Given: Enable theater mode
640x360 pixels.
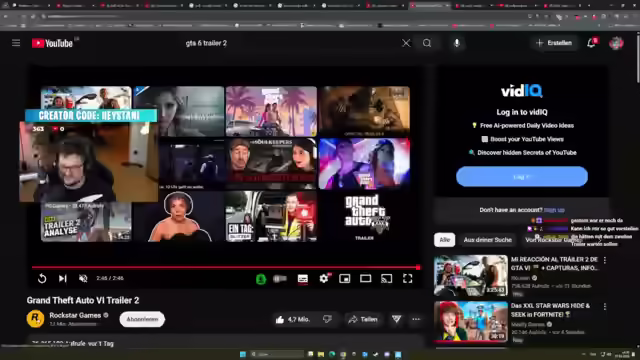Looking at the screenshot, I should click(366, 278).
